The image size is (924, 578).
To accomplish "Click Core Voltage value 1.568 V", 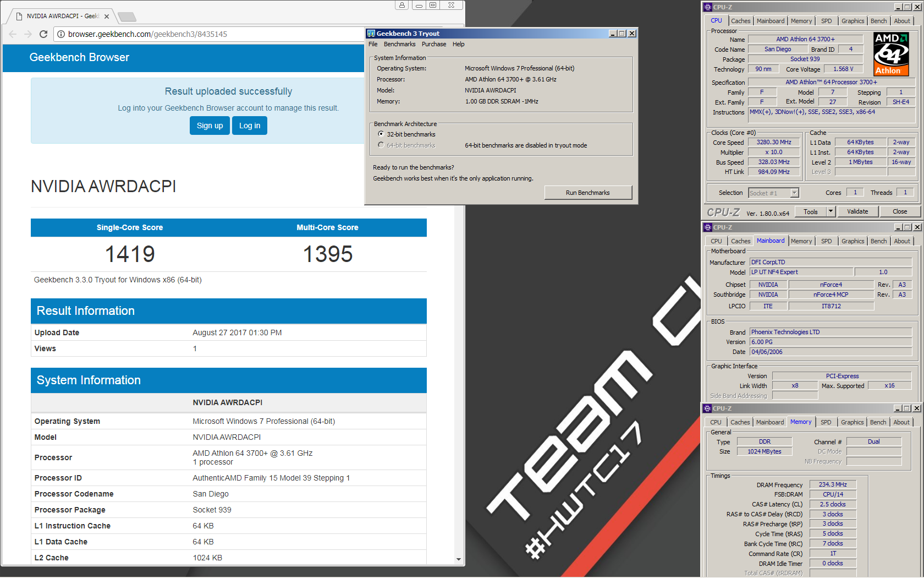I will (843, 69).
